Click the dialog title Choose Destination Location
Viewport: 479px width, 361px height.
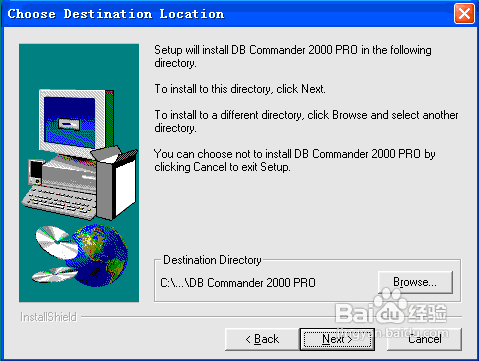click(x=116, y=14)
